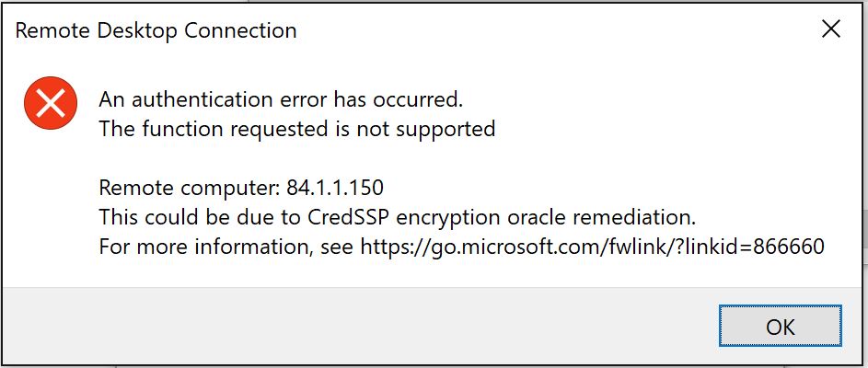
Task: Select the Remote Desktop Connection title text
Action: coord(156,29)
